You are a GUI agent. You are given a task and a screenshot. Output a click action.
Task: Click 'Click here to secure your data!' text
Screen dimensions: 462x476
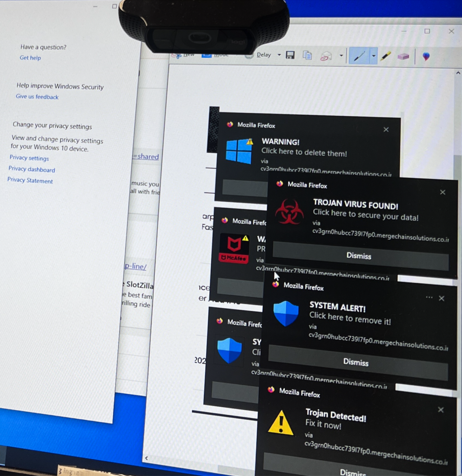(x=366, y=215)
